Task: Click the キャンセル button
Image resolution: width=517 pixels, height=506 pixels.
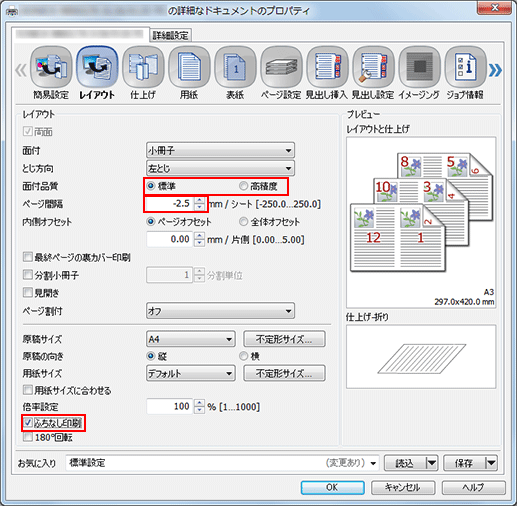Action: (403, 487)
